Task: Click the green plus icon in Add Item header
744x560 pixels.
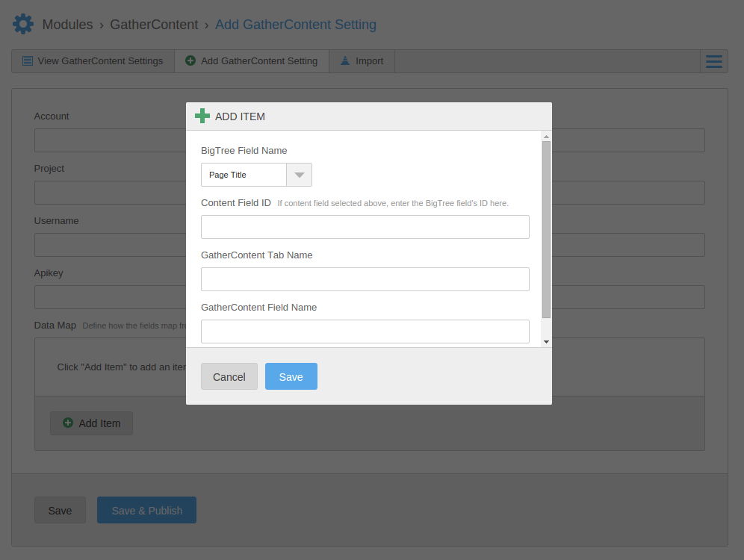Action: tap(202, 116)
